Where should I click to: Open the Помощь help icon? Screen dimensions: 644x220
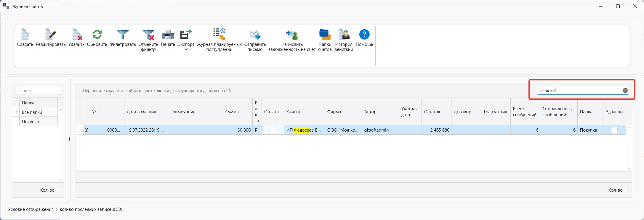pos(364,34)
